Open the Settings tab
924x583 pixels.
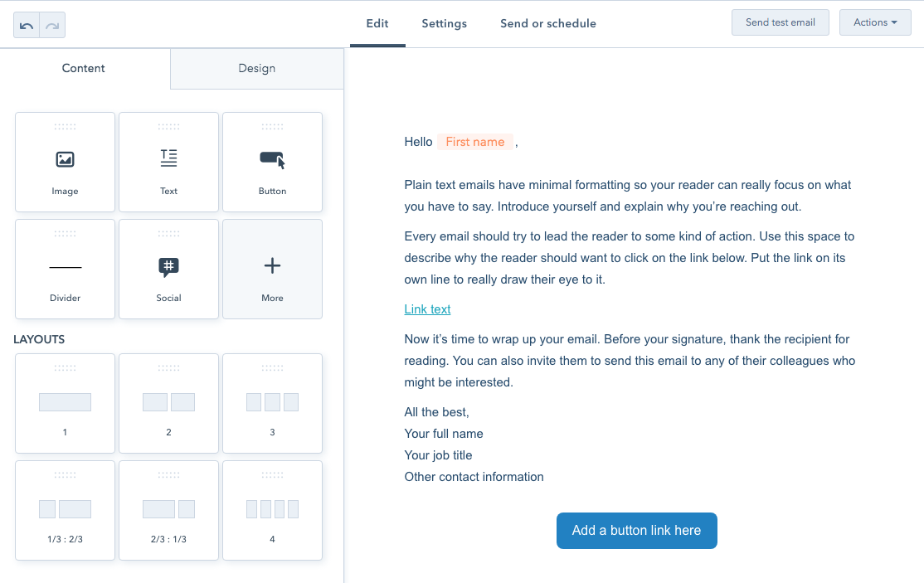point(444,23)
